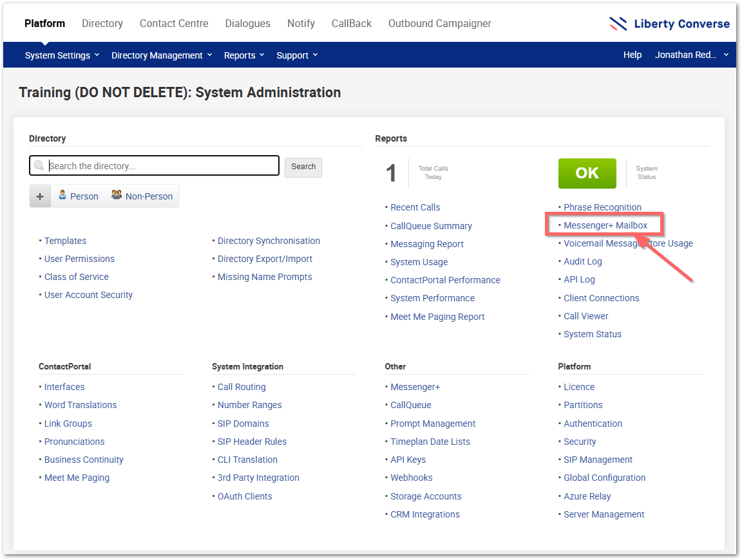Open the Licence page
The image size is (742, 560).
pos(579,387)
